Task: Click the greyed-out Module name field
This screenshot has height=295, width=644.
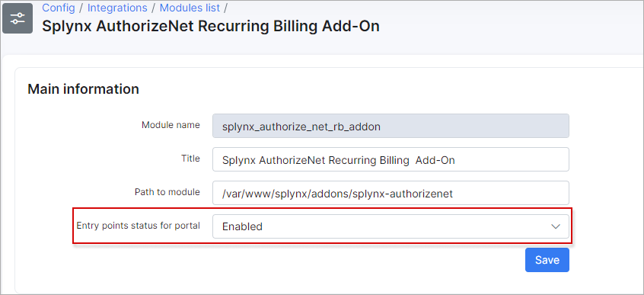Action: pos(391,126)
